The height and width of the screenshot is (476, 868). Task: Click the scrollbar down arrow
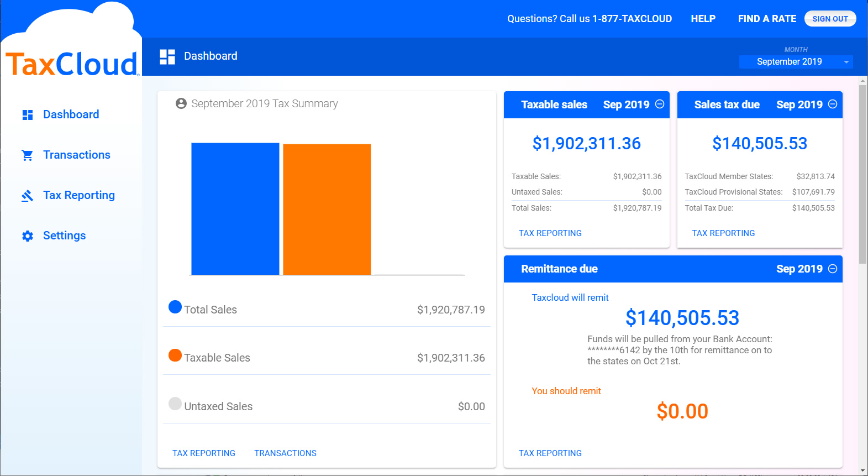[x=863, y=471]
